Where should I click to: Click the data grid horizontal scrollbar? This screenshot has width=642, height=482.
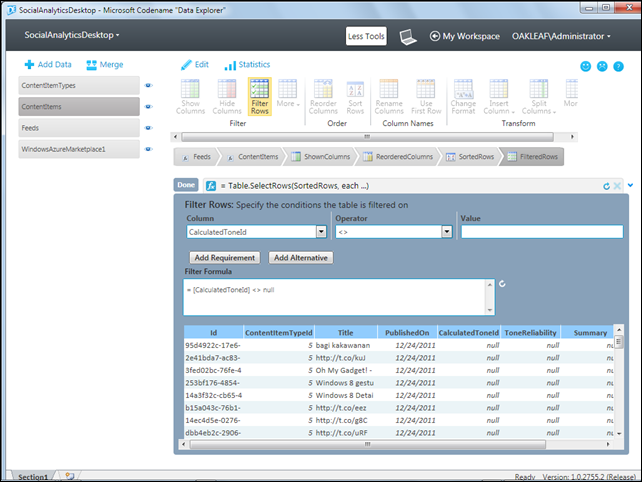pyautogui.click(x=367, y=444)
